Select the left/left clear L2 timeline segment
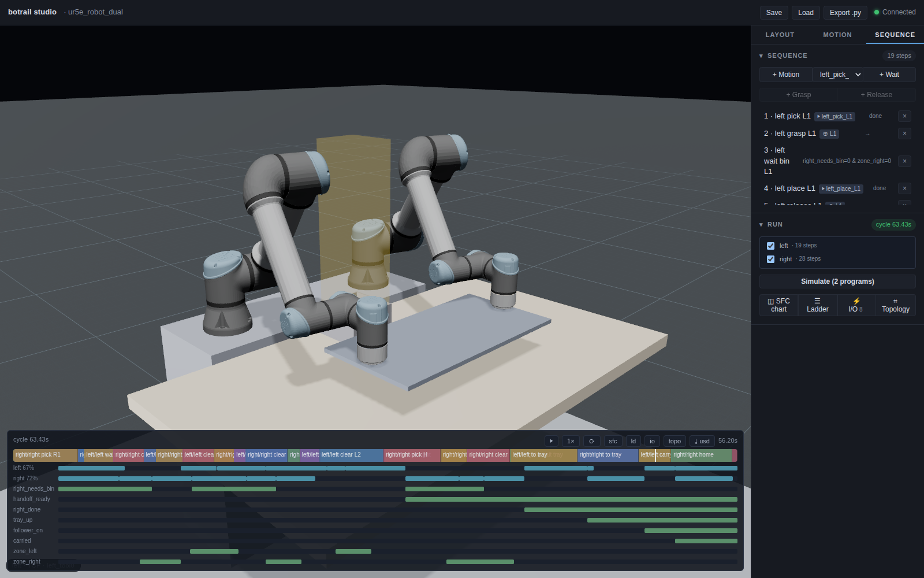Screen dimensions: 924x578 click(351, 455)
